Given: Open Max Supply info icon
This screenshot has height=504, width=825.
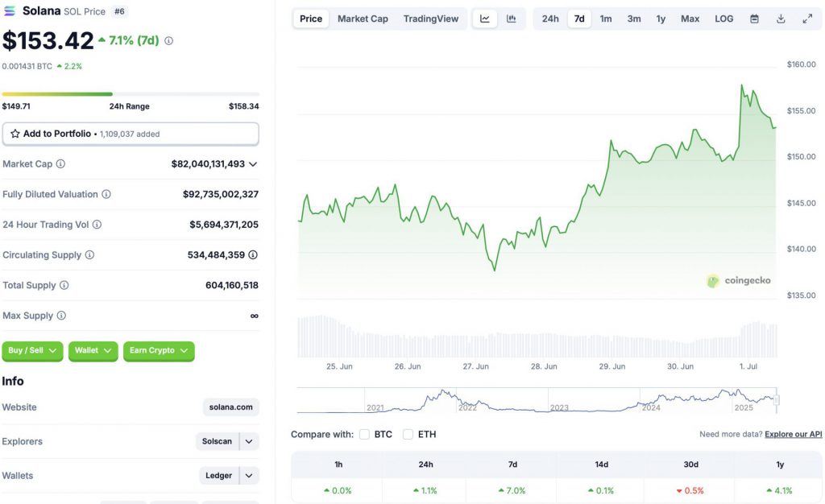Looking at the screenshot, I should (61, 316).
